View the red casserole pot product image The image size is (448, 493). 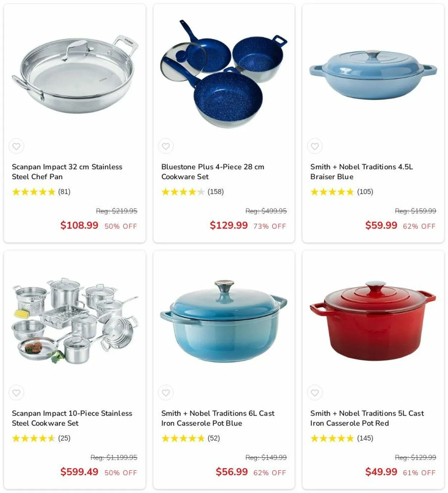click(x=373, y=321)
